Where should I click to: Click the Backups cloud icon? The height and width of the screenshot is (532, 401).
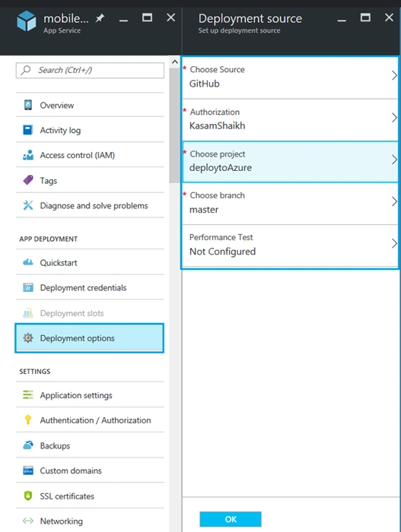[x=28, y=445]
